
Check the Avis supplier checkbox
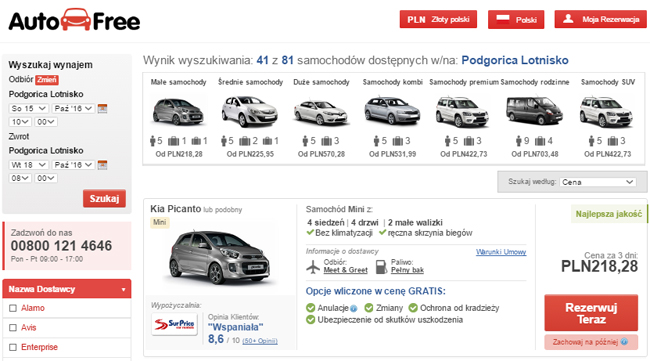point(13,328)
